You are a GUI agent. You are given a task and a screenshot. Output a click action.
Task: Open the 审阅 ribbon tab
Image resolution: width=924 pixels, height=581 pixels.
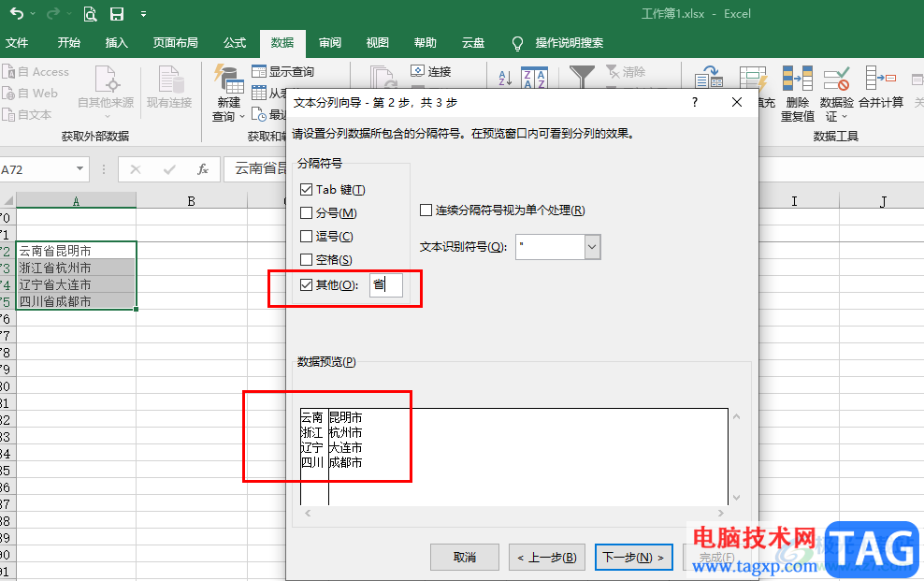pos(330,42)
